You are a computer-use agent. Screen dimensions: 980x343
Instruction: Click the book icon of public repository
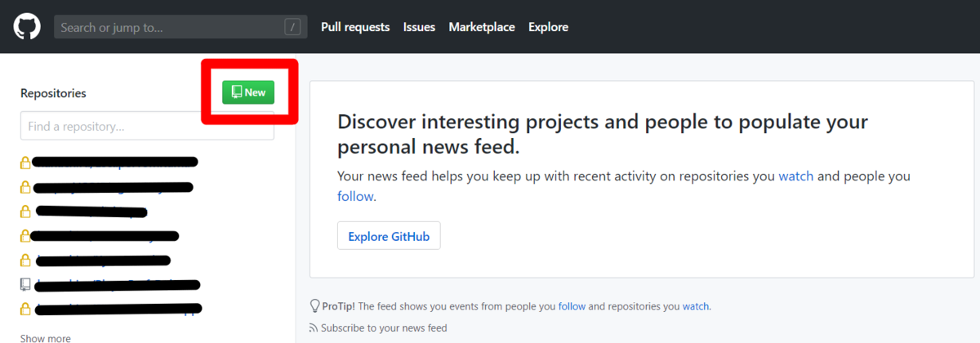(25, 285)
